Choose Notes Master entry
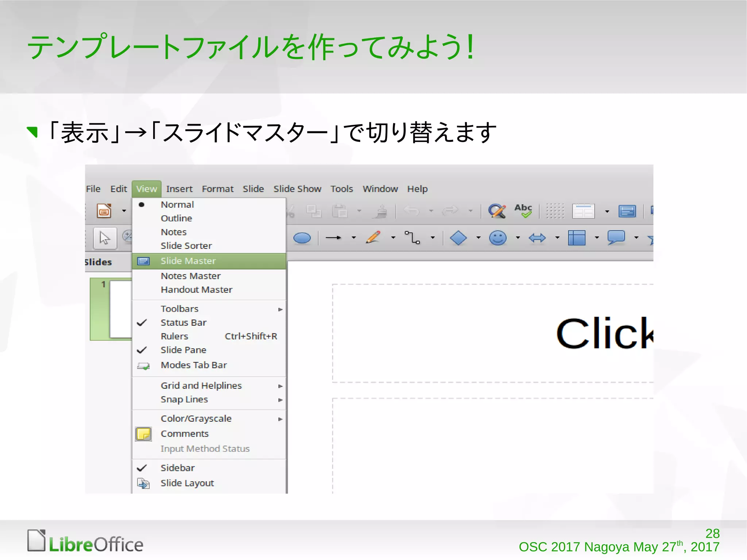 pos(209,276)
